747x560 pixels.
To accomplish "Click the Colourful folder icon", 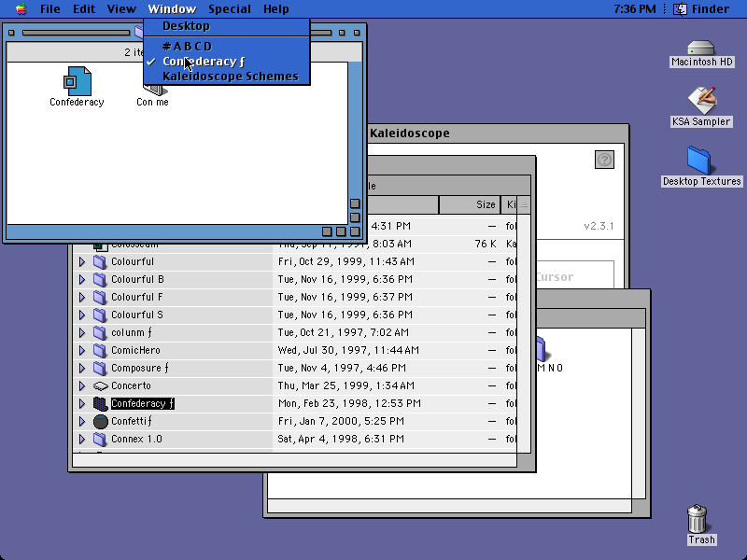I will pos(100,261).
